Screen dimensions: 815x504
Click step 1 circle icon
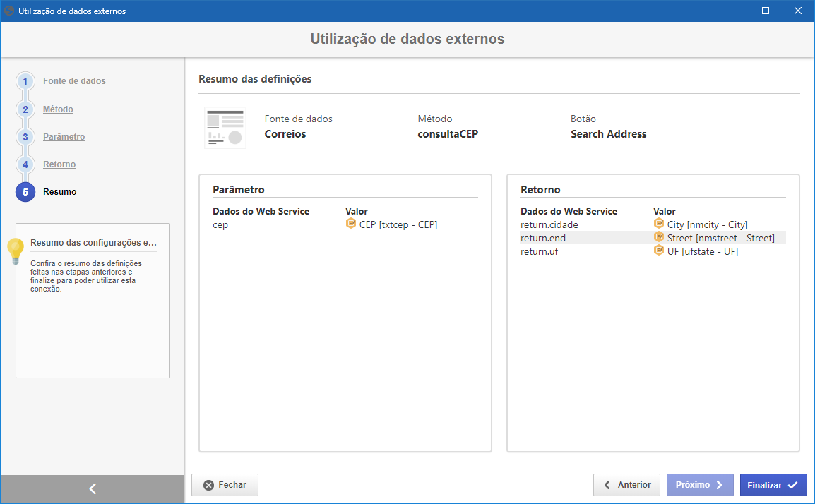click(x=25, y=81)
